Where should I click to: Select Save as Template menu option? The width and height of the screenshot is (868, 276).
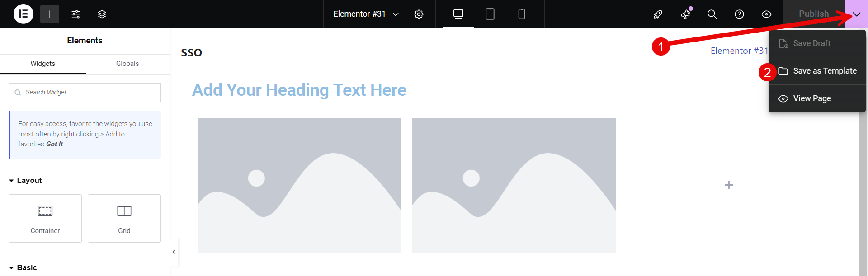click(x=824, y=71)
